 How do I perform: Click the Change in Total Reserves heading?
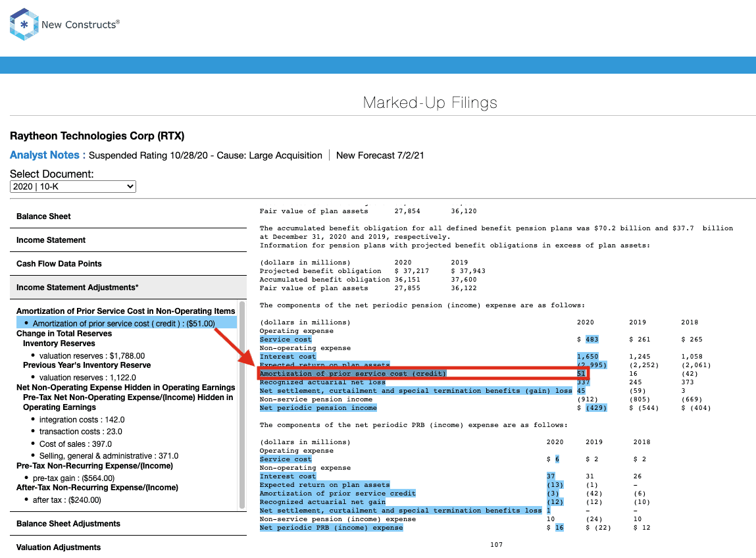click(64, 334)
